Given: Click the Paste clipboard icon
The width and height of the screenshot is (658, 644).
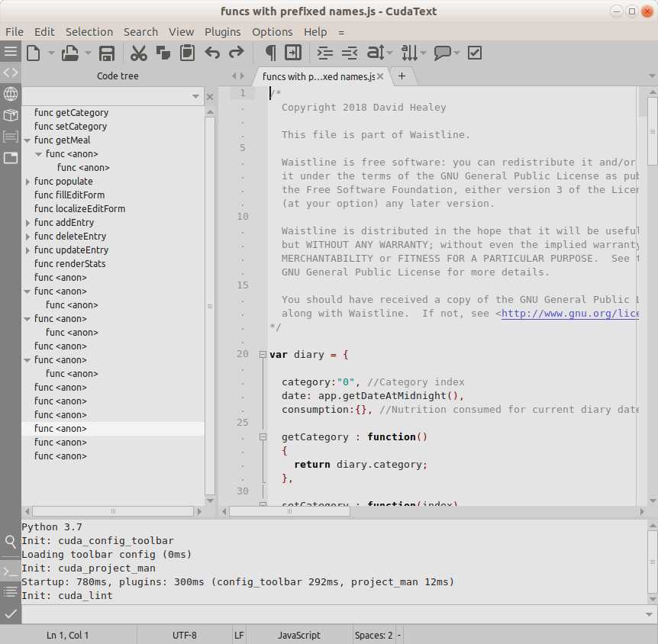Looking at the screenshot, I should [x=187, y=53].
